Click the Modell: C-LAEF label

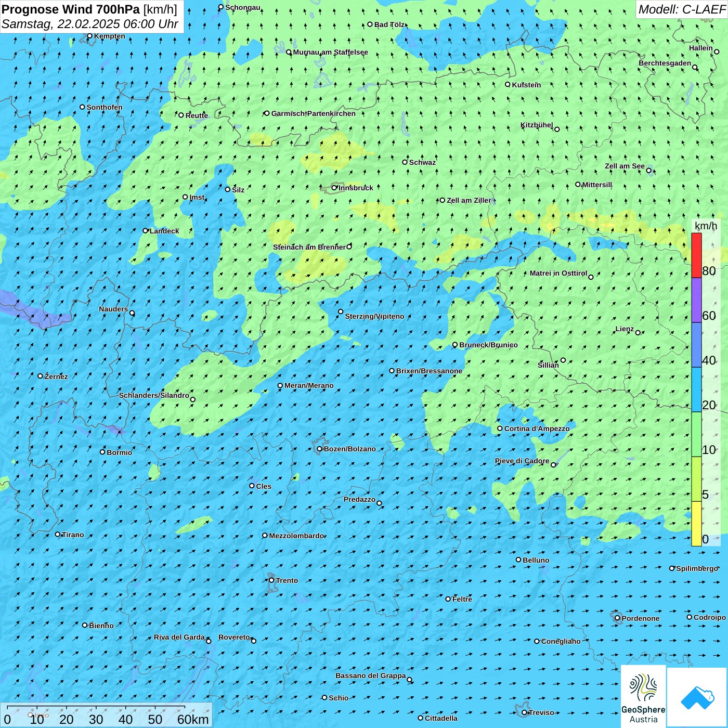click(x=681, y=9)
